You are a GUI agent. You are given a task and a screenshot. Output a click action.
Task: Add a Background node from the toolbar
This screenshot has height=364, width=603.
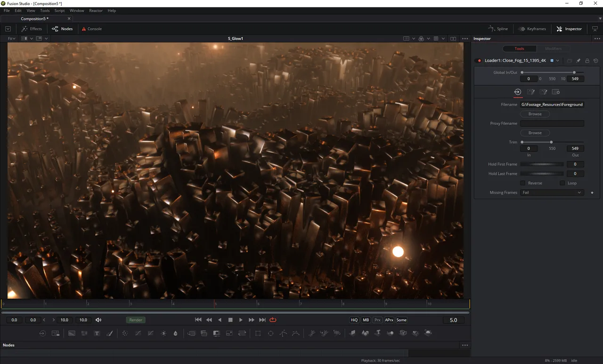tap(72, 333)
